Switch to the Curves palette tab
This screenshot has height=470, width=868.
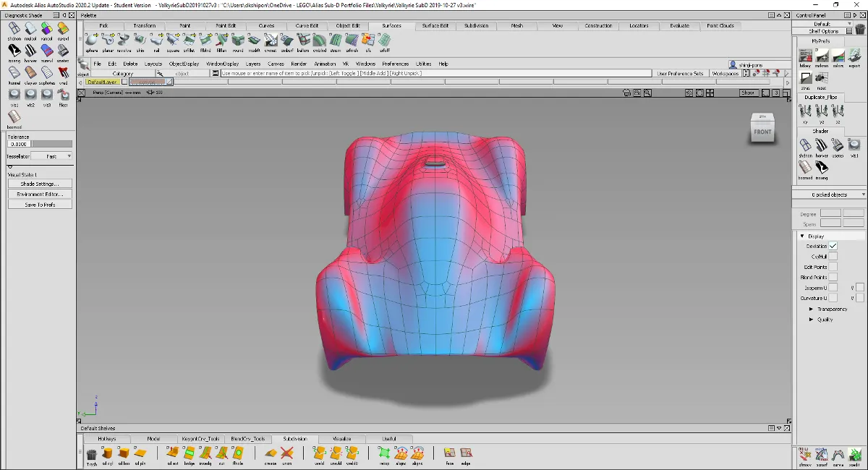[266, 26]
